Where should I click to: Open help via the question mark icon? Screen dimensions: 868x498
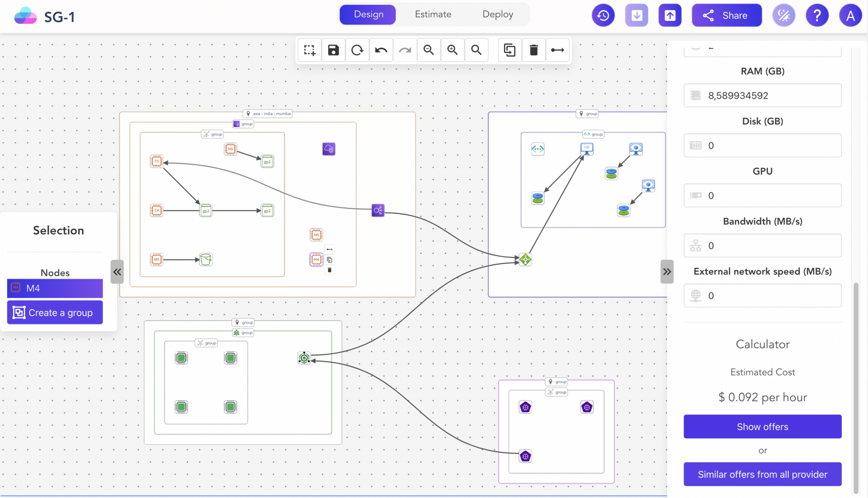pos(817,15)
